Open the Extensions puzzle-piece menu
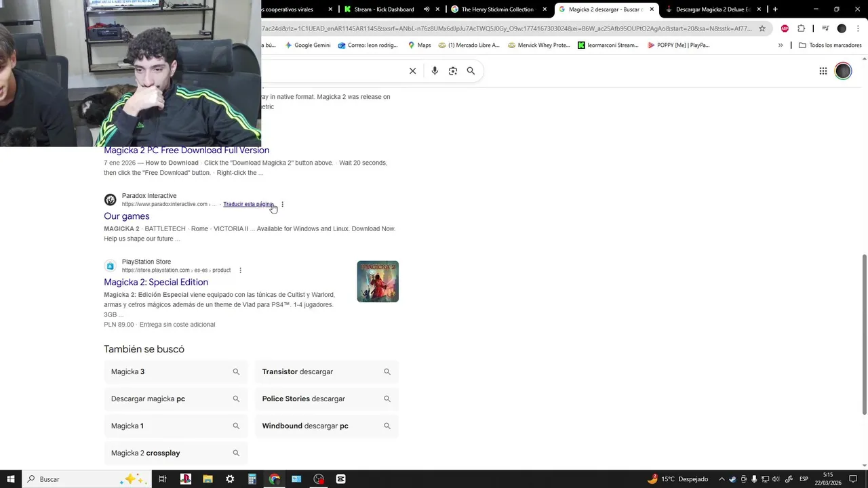 coord(802,28)
